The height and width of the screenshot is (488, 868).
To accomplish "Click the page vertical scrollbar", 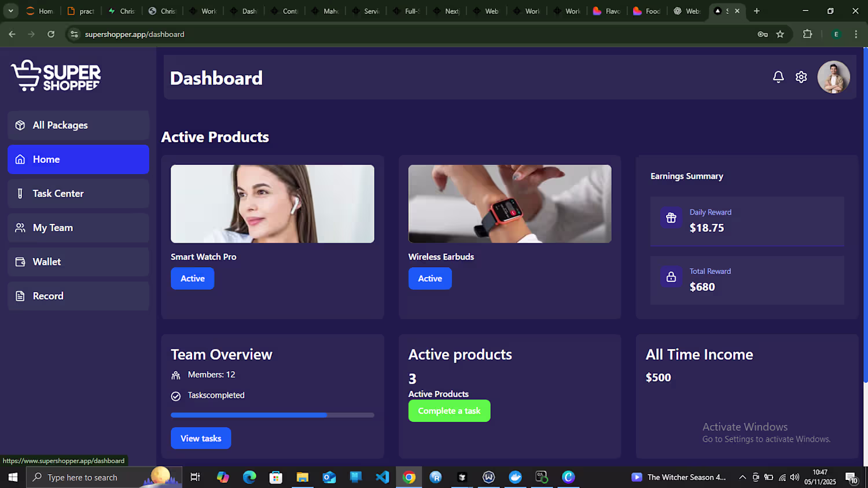I will click(865, 214).
